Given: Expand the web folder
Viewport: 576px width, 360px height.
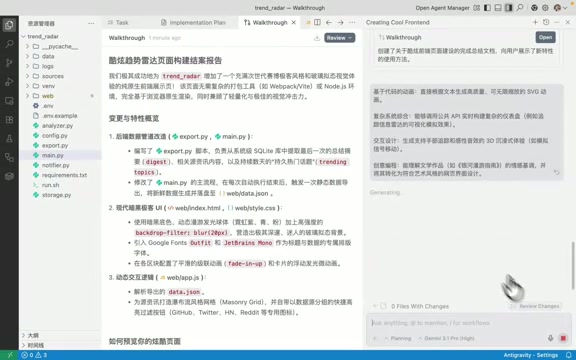Looking at the screenshot, I should [x=60, y=96].
